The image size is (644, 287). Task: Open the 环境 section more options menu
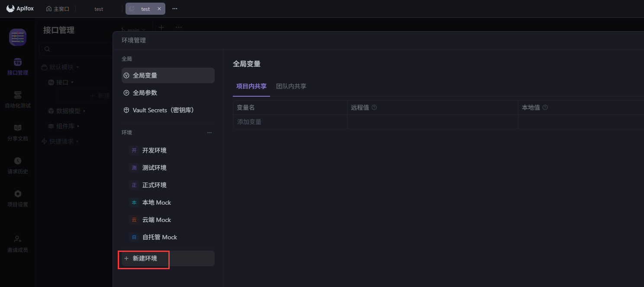coord(209,132)
